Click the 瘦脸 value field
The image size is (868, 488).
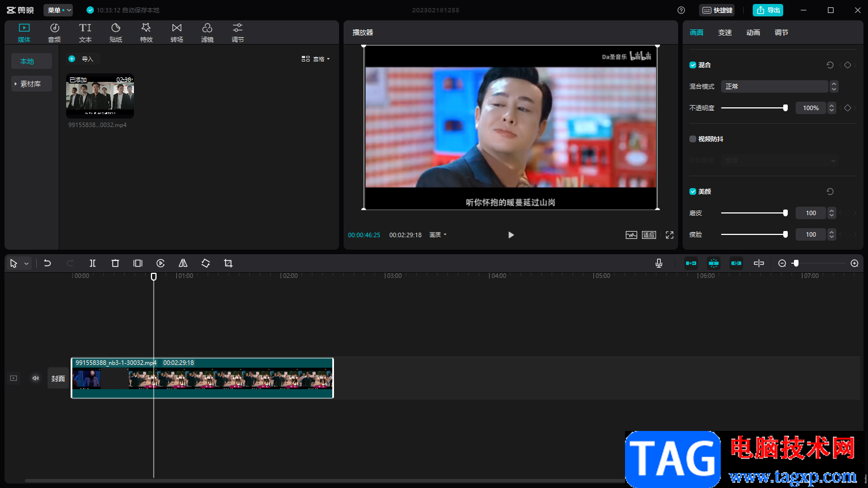tap(811, 234)
